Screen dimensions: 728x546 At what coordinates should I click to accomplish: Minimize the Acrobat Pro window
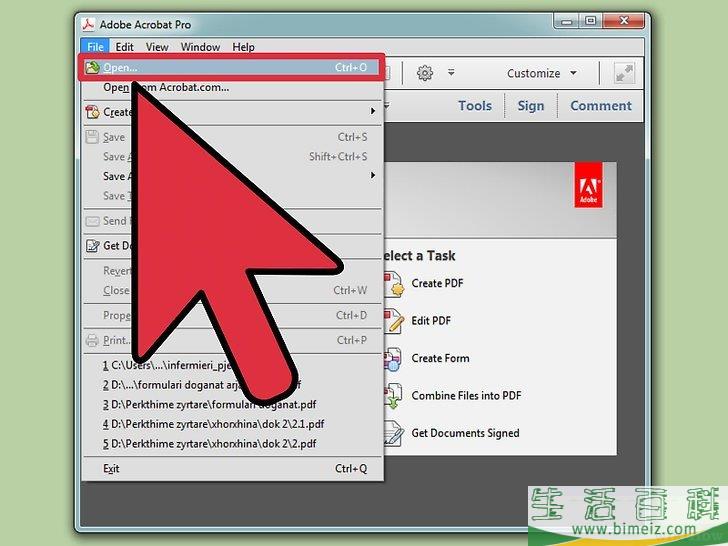566,21
